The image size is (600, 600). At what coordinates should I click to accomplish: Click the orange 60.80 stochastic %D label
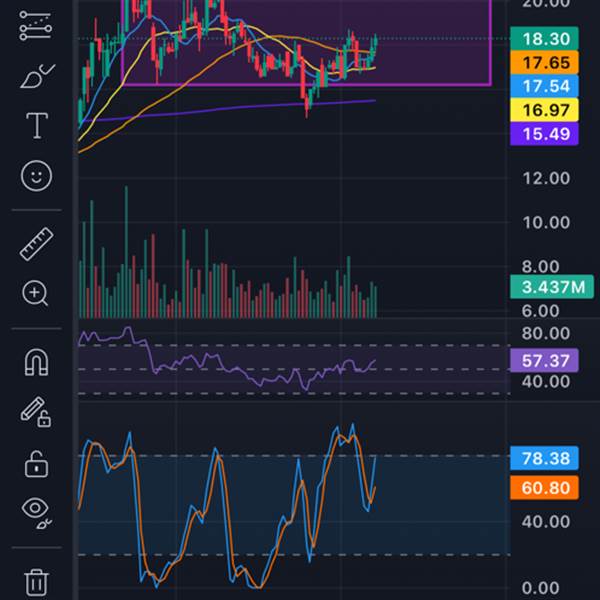tap(544, 488)
